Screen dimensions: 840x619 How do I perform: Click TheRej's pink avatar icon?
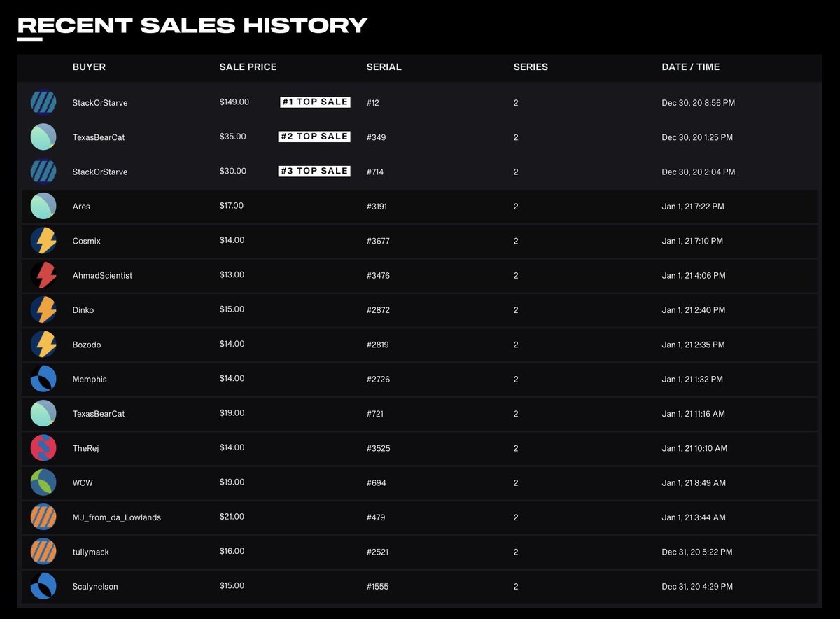[x=43, y=448]
